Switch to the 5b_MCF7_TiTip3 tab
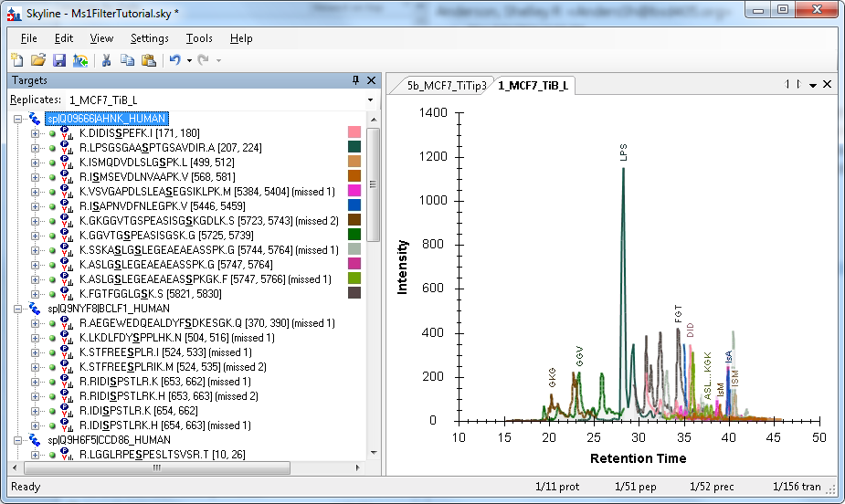 440,85
